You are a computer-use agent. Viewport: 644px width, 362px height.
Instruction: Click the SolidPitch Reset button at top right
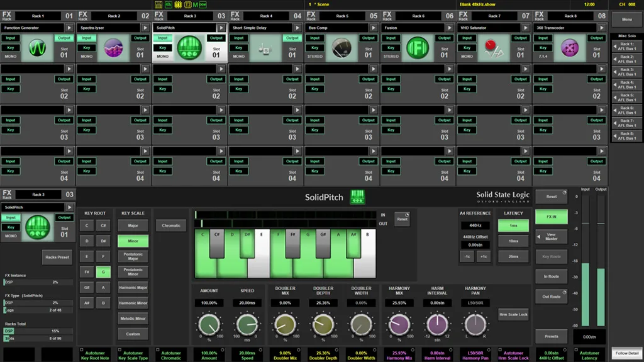pos(552,196)
